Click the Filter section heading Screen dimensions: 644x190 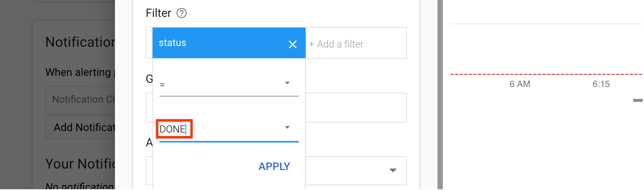pyautogui.click(x=158, y=13)
